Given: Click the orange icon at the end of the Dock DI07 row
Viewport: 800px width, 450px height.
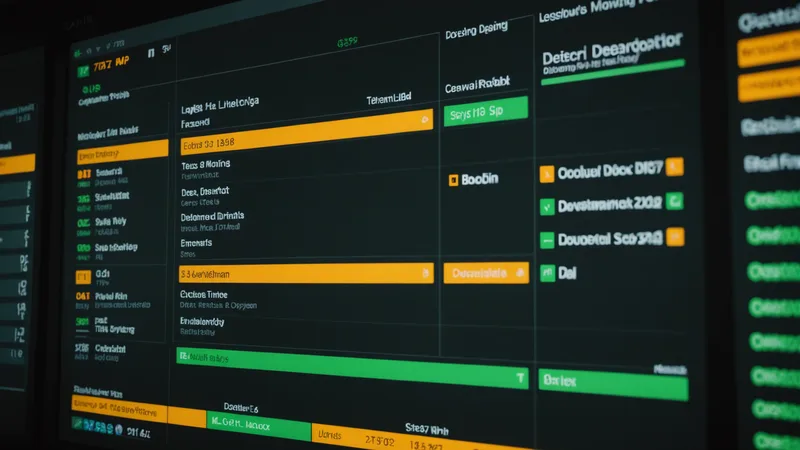Looking at the screenshot, I should coord(674,166).
